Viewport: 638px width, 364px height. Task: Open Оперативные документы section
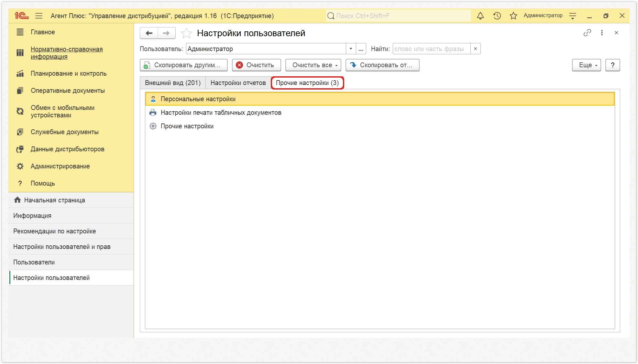(x=68, y=91)
